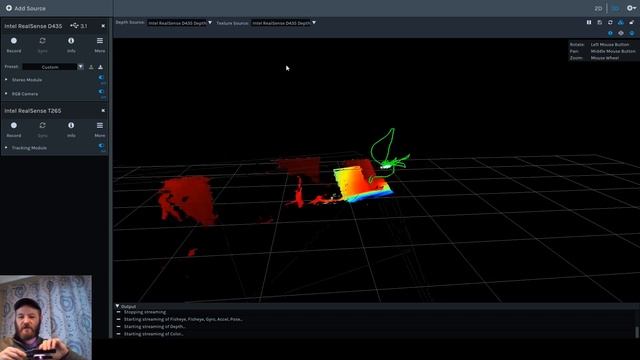Click load preset icon beside Custom
The width and height of the screenshot is (640, 360).
91,67
